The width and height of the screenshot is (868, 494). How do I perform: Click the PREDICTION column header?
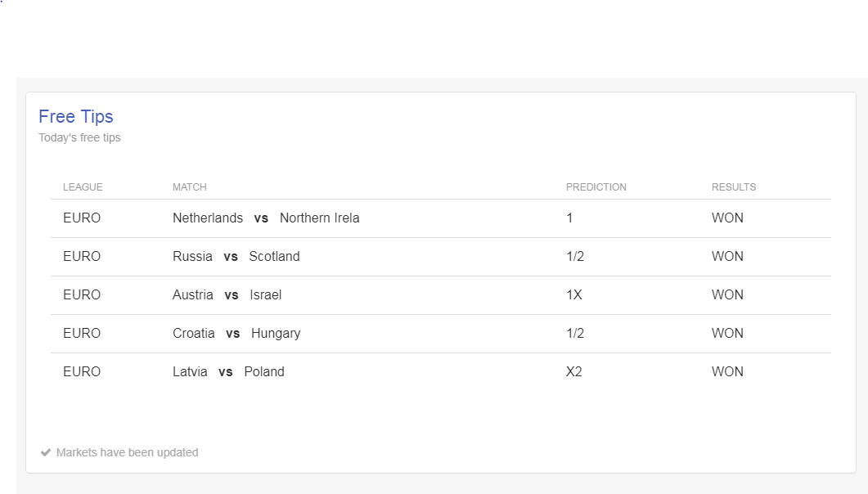(x=596, y=187)
